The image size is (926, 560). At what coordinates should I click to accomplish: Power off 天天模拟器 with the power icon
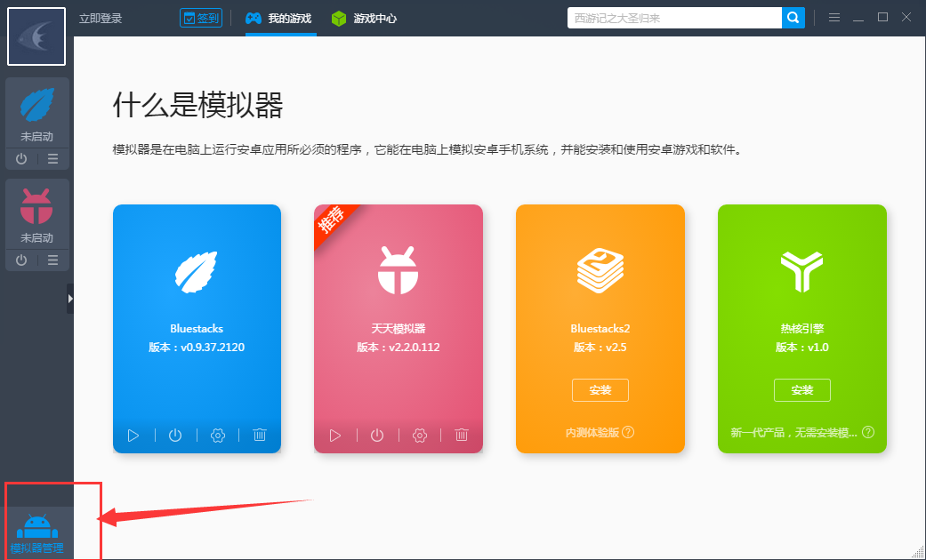377,436
